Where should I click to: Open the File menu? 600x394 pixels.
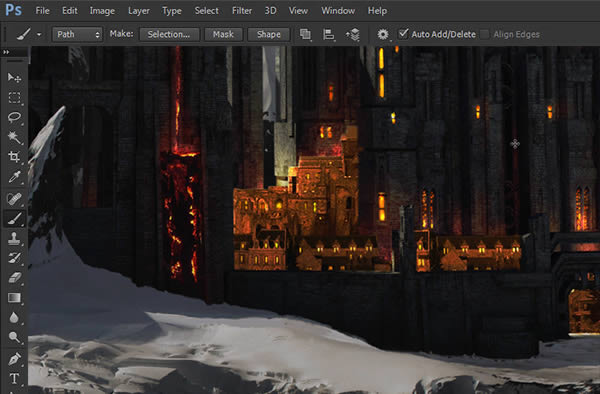[42, 11]
